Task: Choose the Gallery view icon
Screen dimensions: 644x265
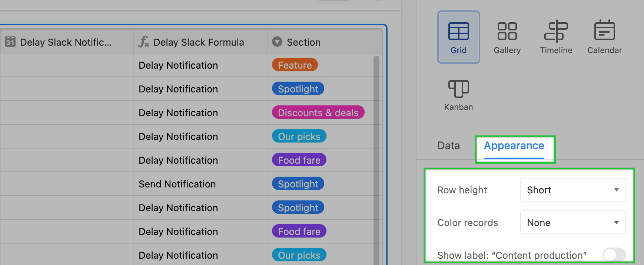Action: [507, 31]
